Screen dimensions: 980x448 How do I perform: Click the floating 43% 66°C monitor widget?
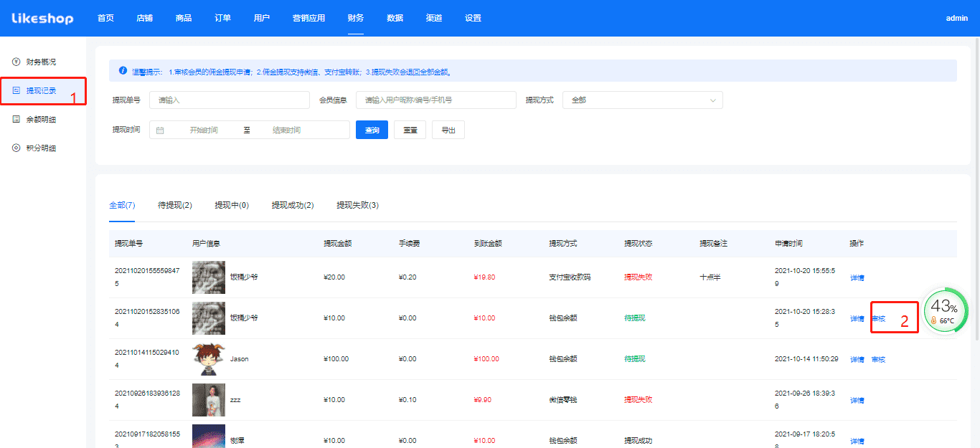click(x=946, y=310)
